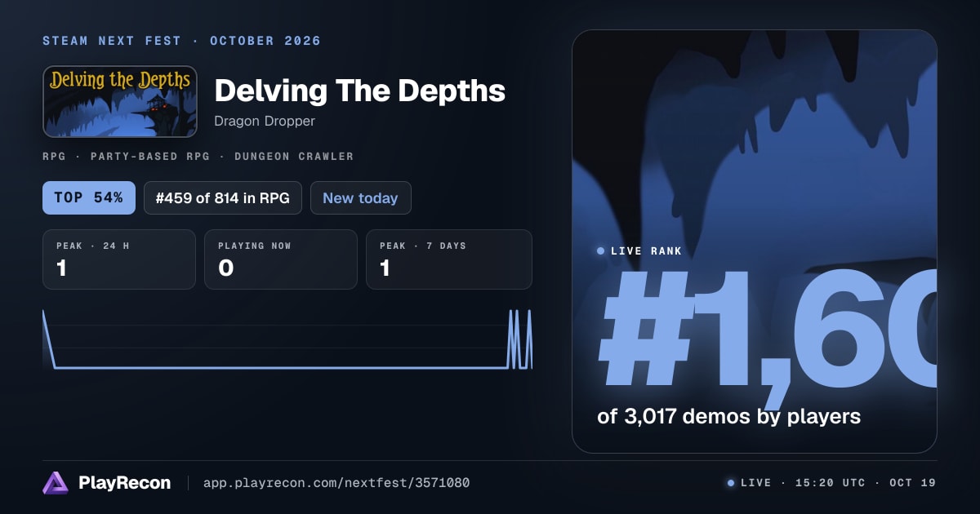The image size is (980, 514).
Task: Click the RPG · Party-Based RPG · Dungeon Crawler tag line
Action: pyautogui.click(x=198, y=156)
